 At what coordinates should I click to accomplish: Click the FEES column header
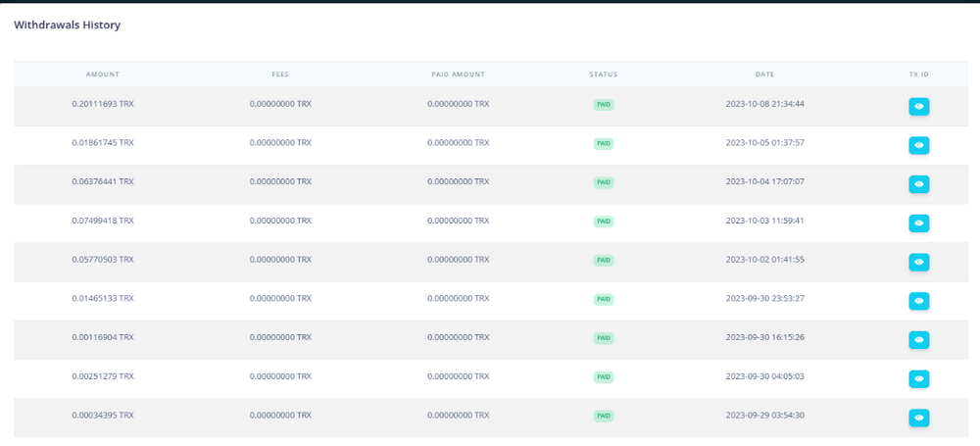point(280,74)
